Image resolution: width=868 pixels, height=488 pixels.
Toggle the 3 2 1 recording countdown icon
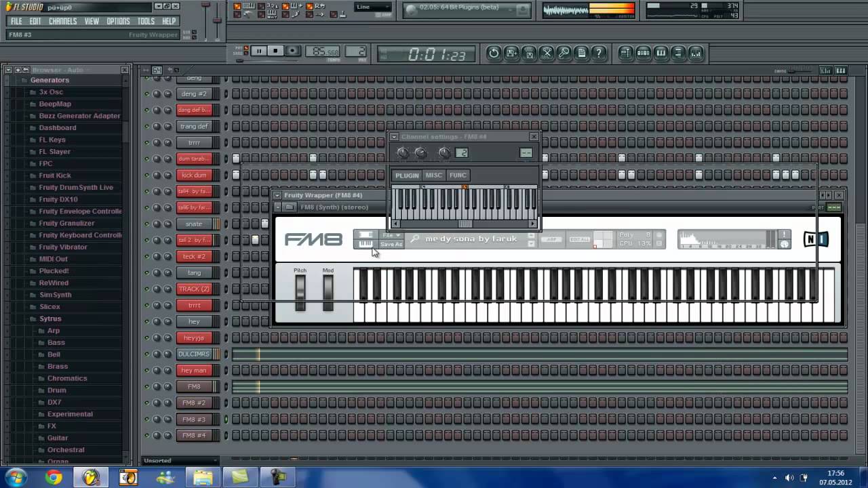click(x=272, y=6)
